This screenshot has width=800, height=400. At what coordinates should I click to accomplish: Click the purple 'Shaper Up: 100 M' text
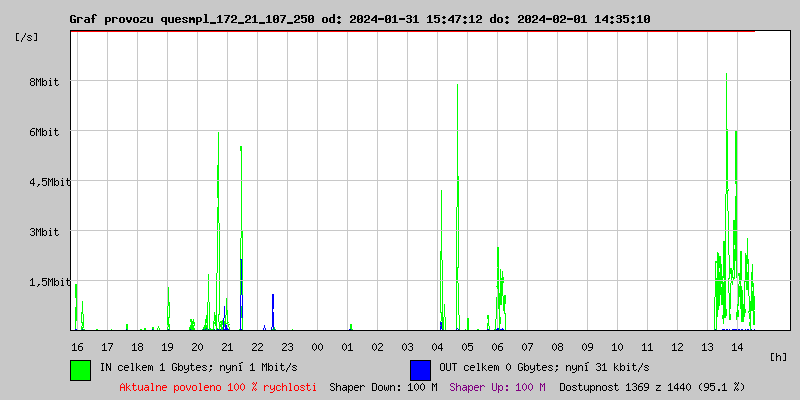[x=497, y=387]
